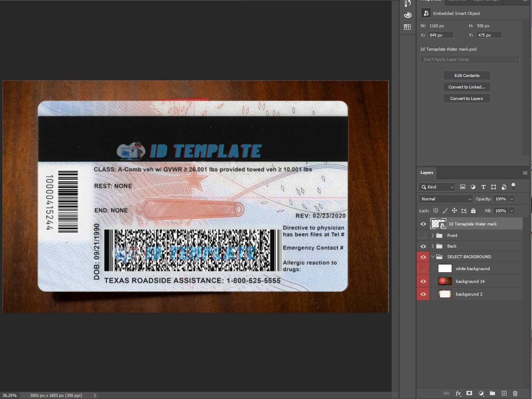Viewport: 532px width, 399px height.
Task: Create a new layer
Action: click(504, 393)
